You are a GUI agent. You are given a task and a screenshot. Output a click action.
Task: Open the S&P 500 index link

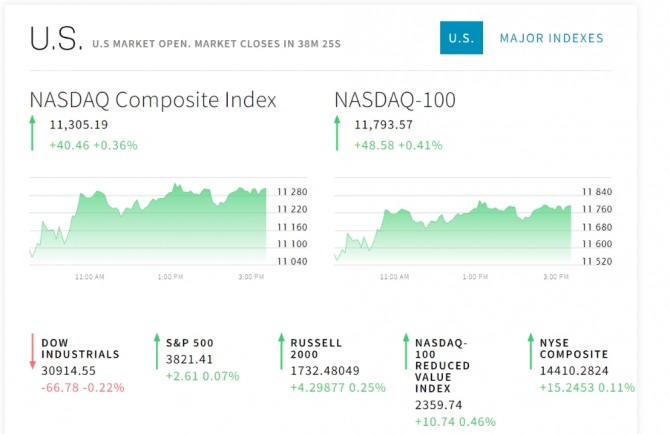click(190, 342)
